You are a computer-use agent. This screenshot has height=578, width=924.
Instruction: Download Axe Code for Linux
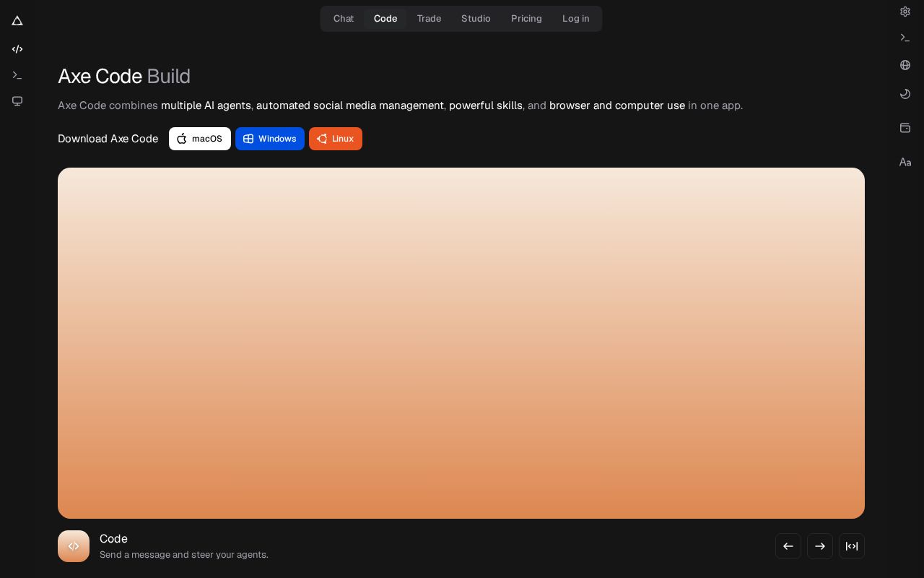pos(336,139)
